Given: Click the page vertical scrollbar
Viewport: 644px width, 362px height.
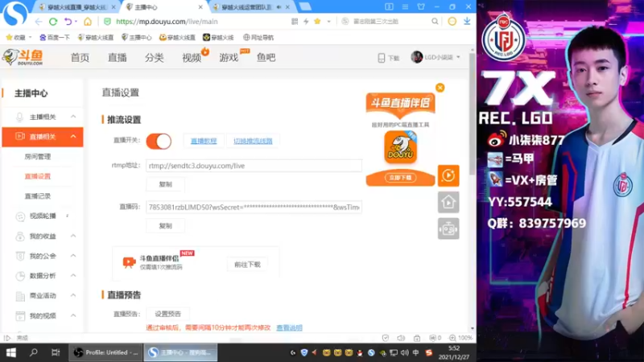Looking at the screenshot, I should click(473, 113).
